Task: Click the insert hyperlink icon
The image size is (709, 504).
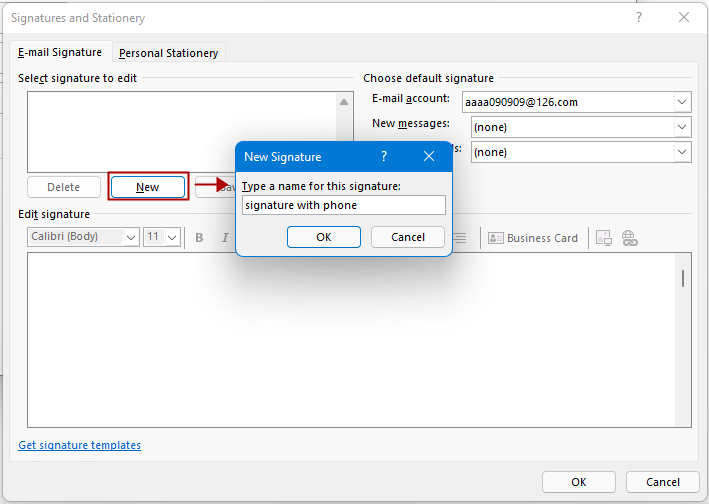Action: click(629, 238)
